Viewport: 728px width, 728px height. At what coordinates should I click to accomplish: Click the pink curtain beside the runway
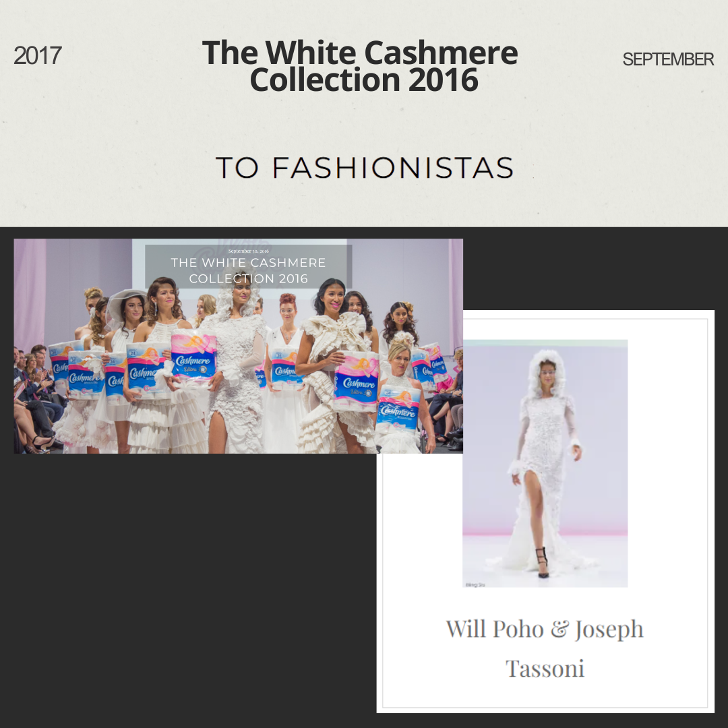[30, 293]
